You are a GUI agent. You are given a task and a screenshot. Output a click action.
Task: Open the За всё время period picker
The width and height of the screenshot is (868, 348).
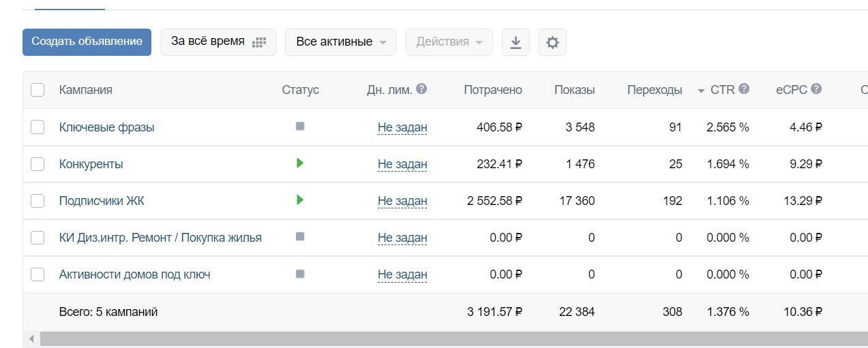(218, 42)
